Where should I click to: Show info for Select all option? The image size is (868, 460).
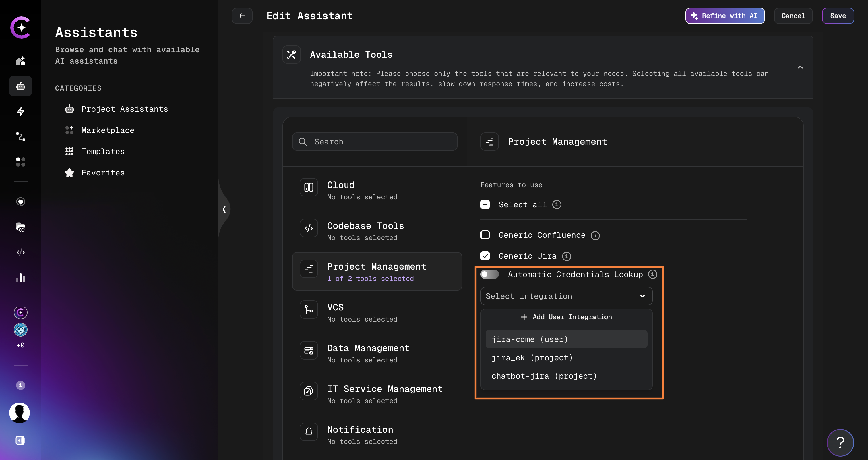[x=557, y=204]
